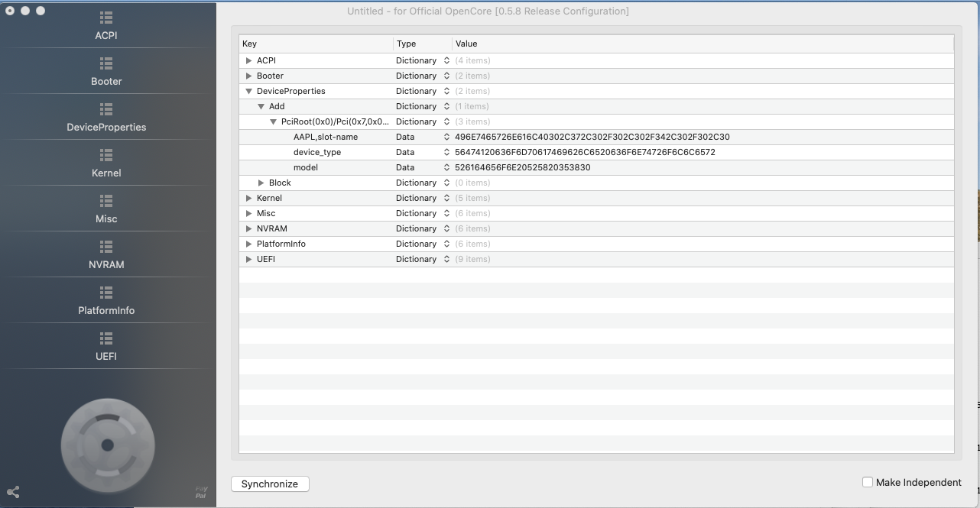The width and height of the screenshot is (980, 508).
Task: Open the ACPI section in sidebar
Action: (x=106, y=26)
